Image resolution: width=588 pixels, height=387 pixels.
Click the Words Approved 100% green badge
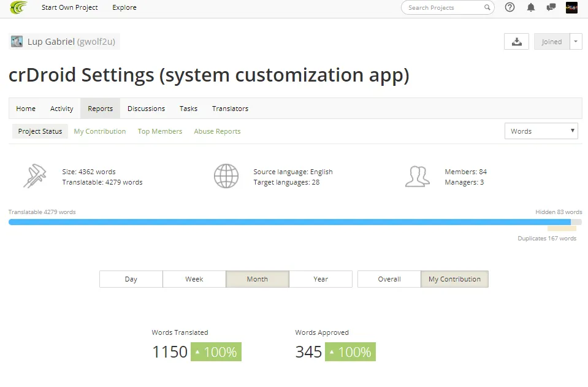pyautogui.click(x=350, y=352)
